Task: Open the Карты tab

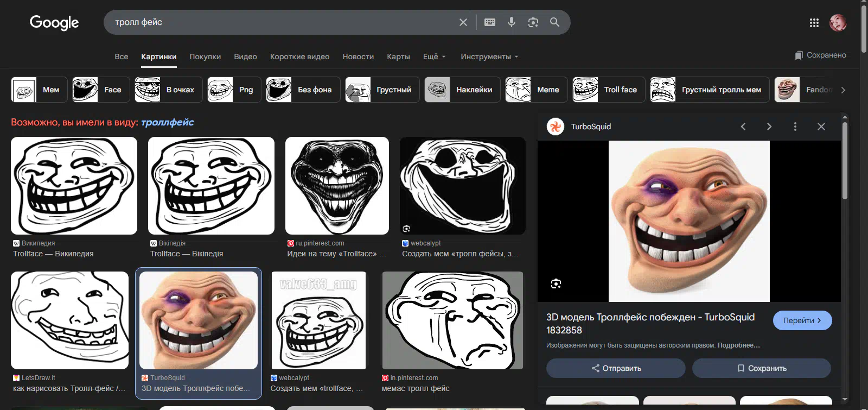Action: (398, 56)
